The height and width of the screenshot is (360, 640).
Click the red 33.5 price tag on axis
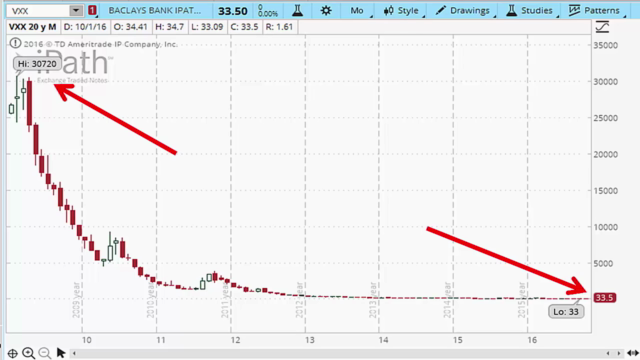[x=604, y=298]
